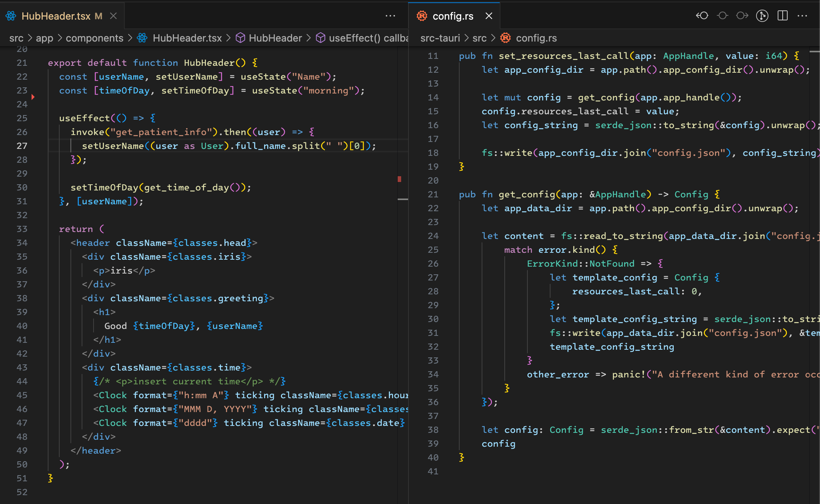Open 'useEffect() callback' breadcrumb
The height and width of the screenshot is (504, 820).
pyautogui.click(x=368, y=38)
